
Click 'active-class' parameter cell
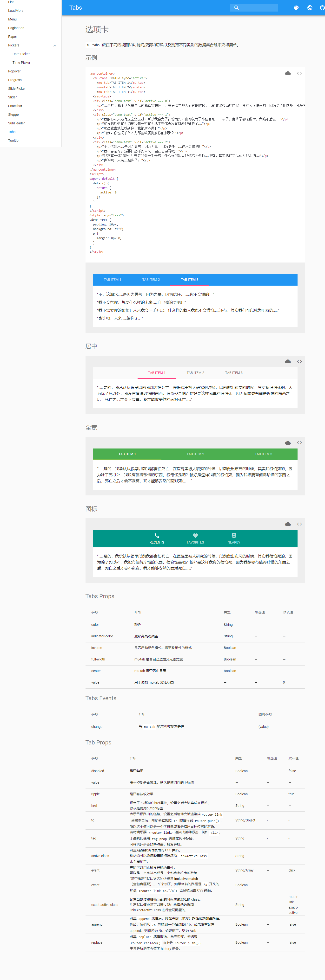point(100,856)
